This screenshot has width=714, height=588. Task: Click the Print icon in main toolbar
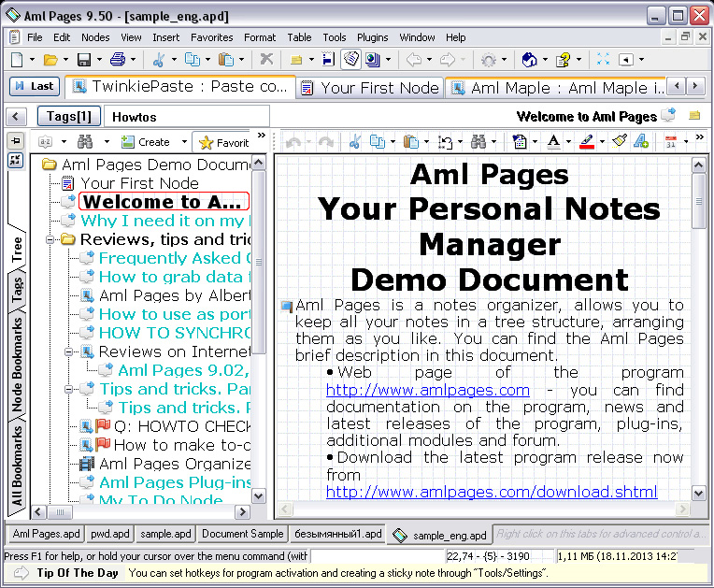[x=118, y=60]
